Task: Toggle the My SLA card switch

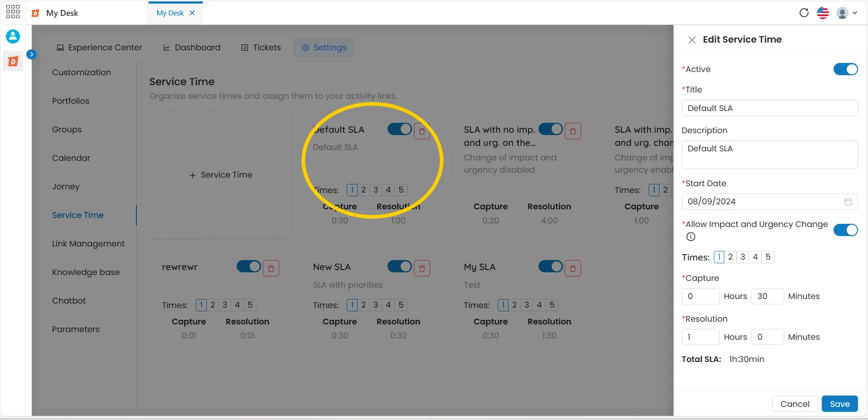Action: pyautogui.click(x=551, y=266)
